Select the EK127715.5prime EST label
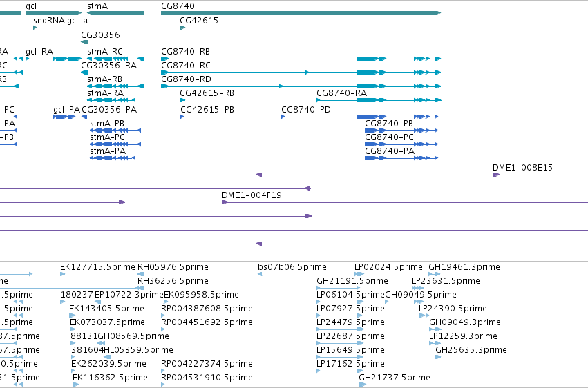The image size is (588, 388). coord(97,267)
